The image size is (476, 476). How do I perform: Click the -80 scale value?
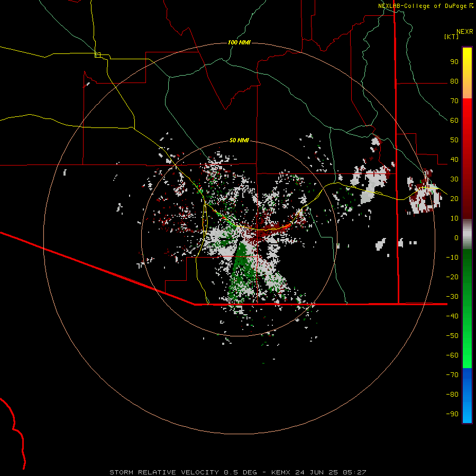[x=452, y=395]
